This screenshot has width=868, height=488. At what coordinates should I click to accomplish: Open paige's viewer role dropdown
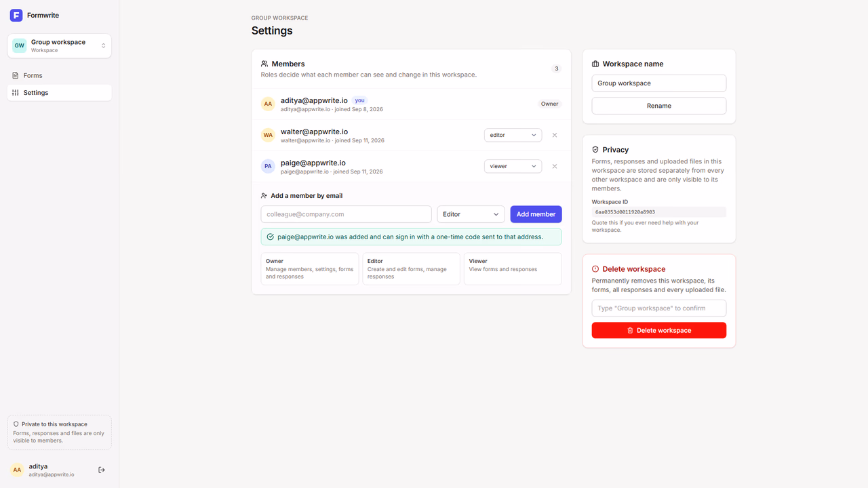tap(513, 166)
